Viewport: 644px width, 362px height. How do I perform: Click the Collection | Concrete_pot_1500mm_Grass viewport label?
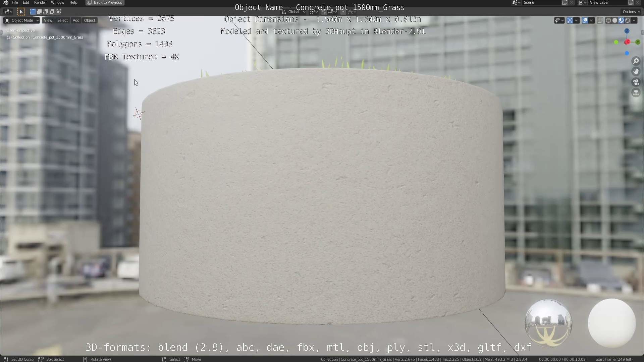point(45,37)
